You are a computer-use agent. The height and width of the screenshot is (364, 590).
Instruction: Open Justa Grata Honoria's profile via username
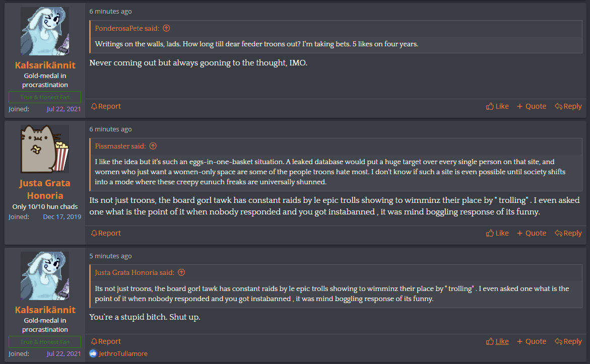[45, 189]
